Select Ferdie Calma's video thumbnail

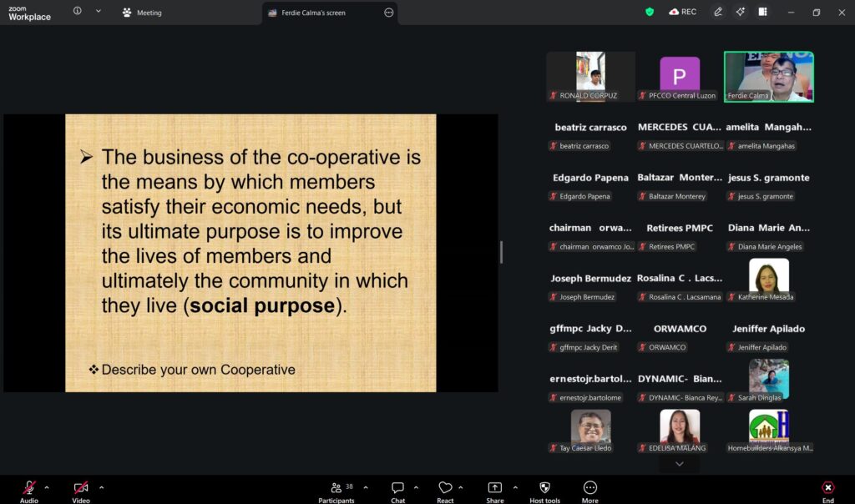click(768, 77)
